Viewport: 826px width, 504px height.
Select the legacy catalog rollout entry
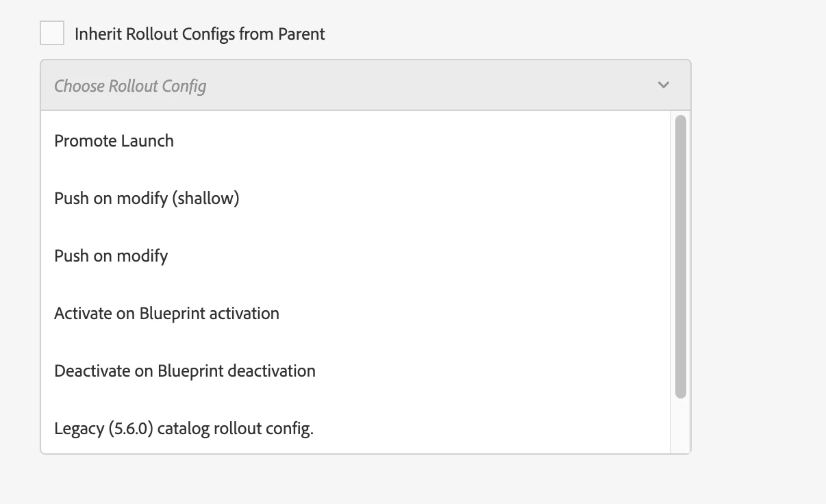184,429
